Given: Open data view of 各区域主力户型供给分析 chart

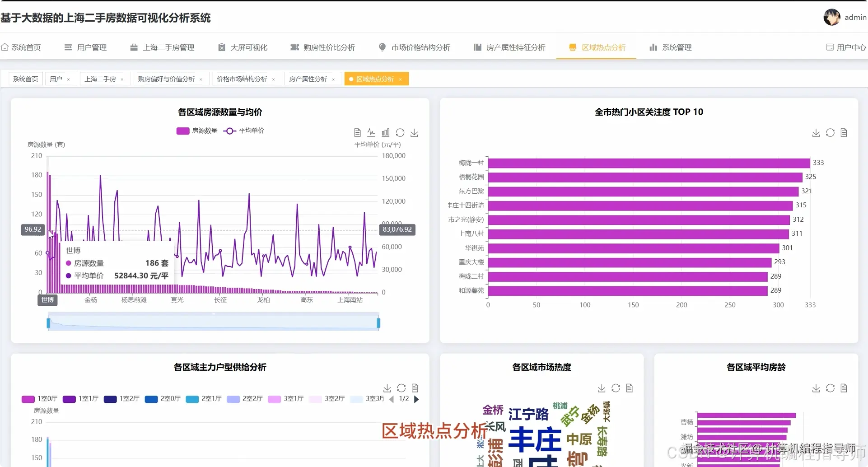Looking at the screenshot, I should pos(415,388).
